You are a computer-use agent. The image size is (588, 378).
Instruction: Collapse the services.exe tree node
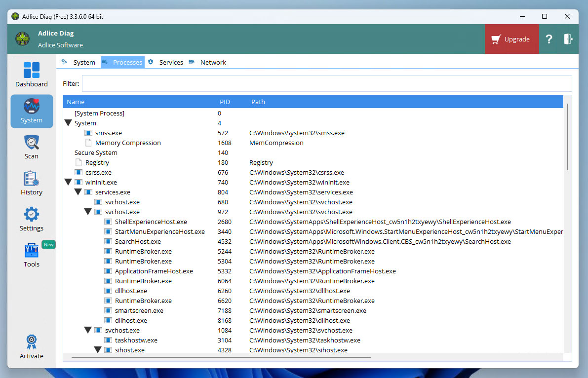point(78,192)
